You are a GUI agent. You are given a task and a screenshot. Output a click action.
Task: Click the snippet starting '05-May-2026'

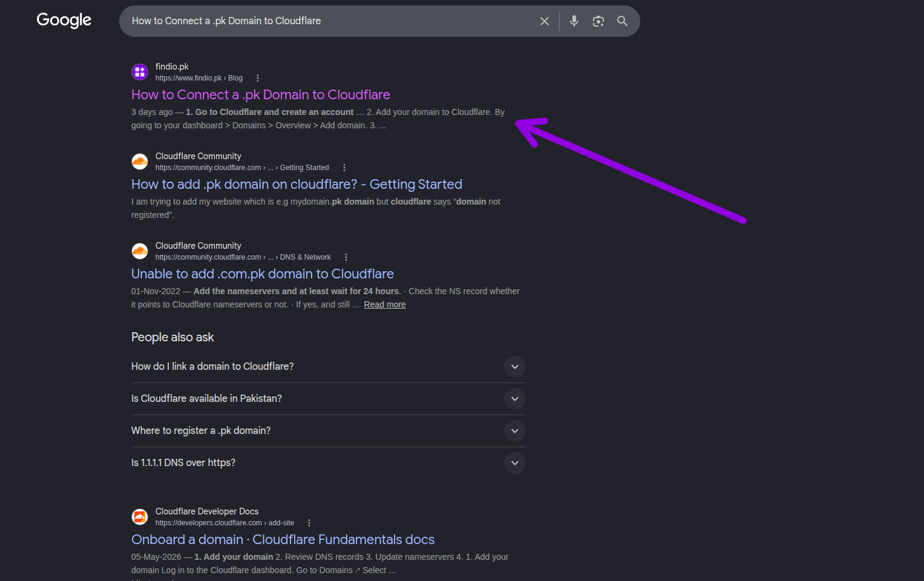(320, 563)
